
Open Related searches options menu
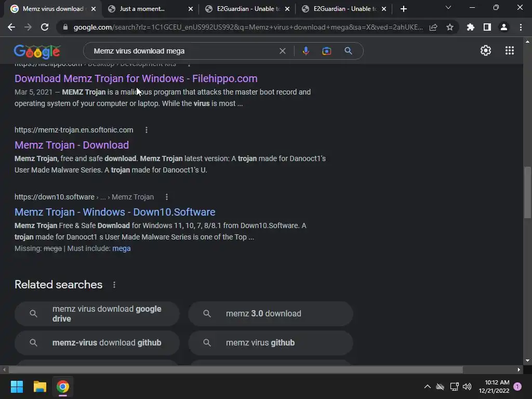coord(114,285)
